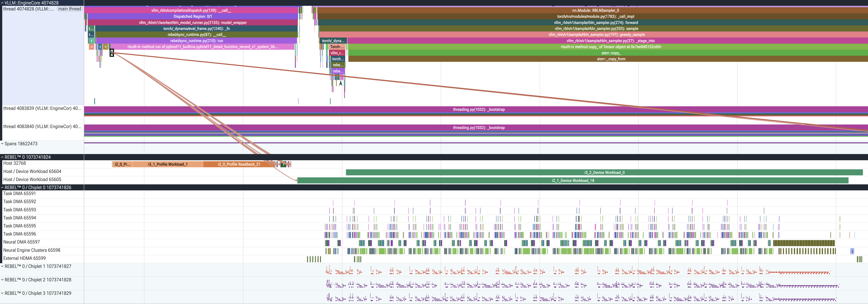Select _bootstrap slice in thread 4083839
868x304 pixels.
tap(476, 110)
